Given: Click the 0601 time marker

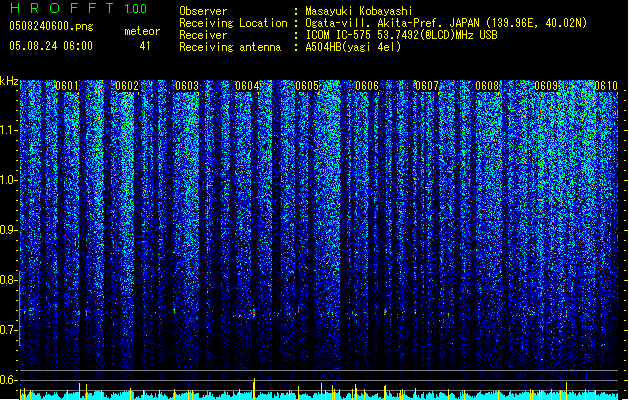Looking at the screenshot, I should (x=67, y=86).
